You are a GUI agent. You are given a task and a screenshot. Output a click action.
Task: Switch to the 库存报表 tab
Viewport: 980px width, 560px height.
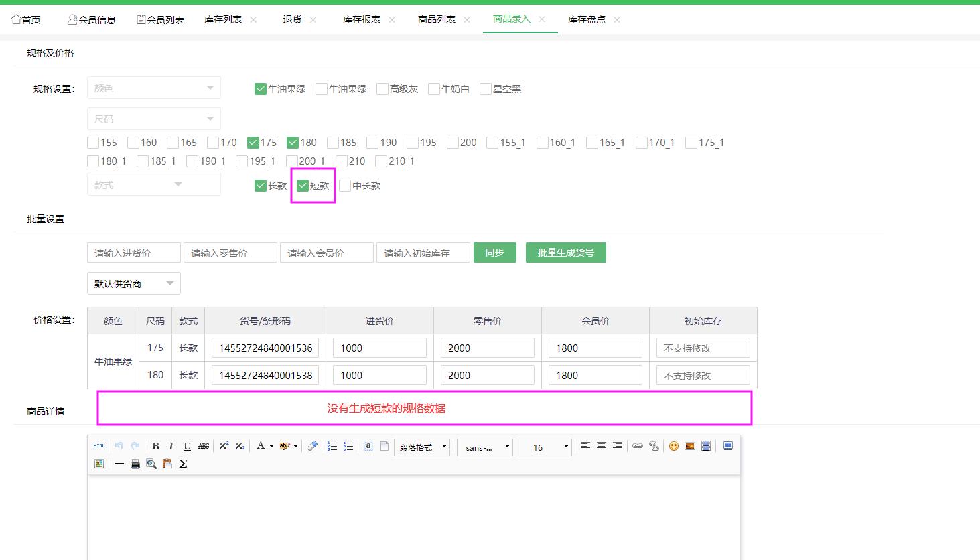(361, 20)
